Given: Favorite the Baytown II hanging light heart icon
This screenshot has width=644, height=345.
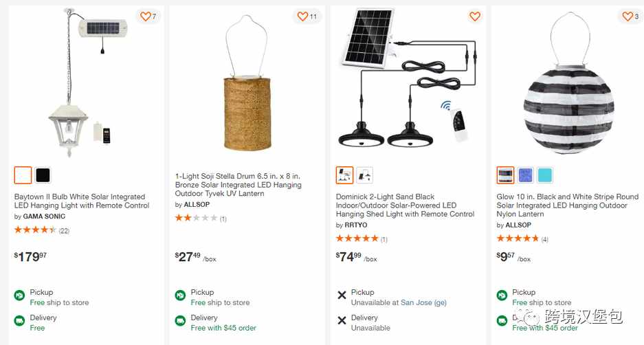Looking at the screenshot, I should coord(146,16).
